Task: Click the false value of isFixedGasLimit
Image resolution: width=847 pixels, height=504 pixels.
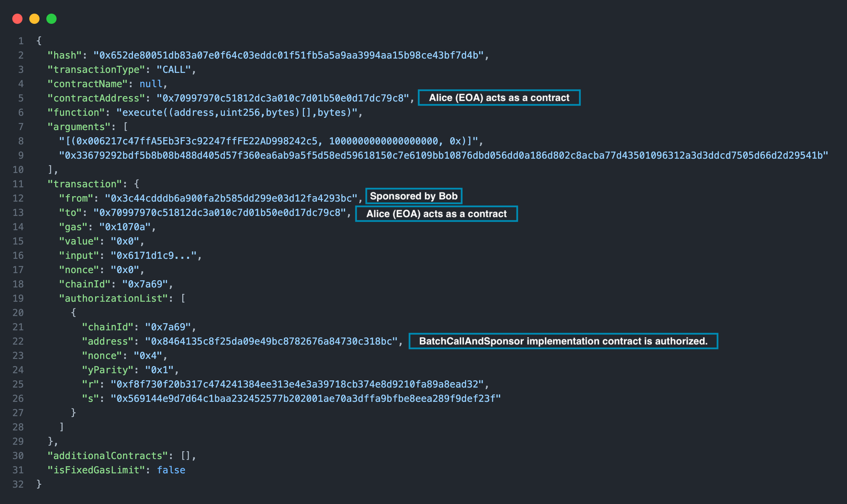Action: coord(171,470)
